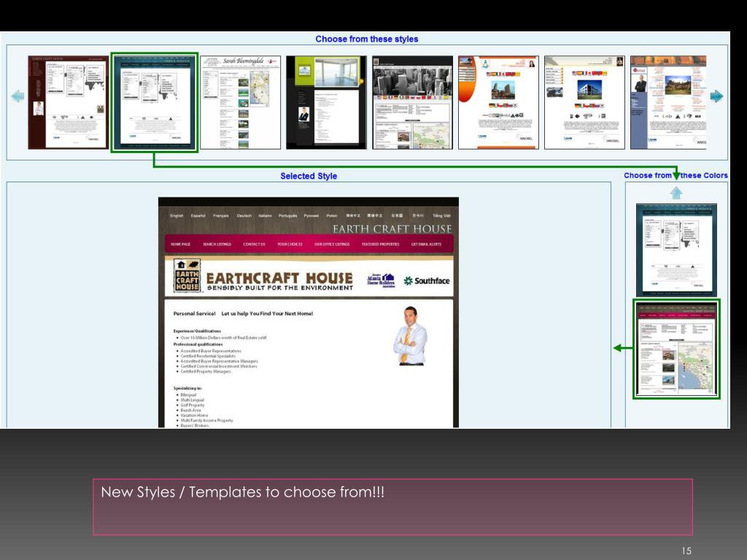Switch preview language to Español
Screen dimensions: 747x560
198,216
